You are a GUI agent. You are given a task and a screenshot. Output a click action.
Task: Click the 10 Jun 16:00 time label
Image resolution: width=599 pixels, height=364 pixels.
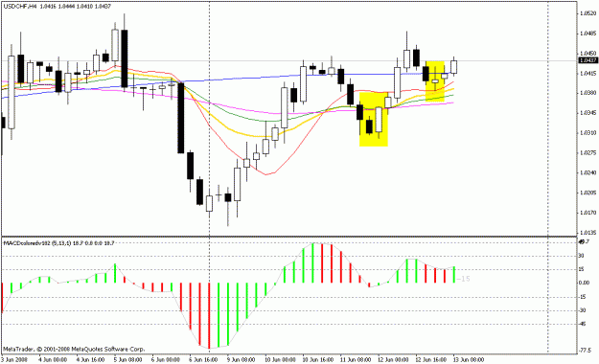pos(318,360)
